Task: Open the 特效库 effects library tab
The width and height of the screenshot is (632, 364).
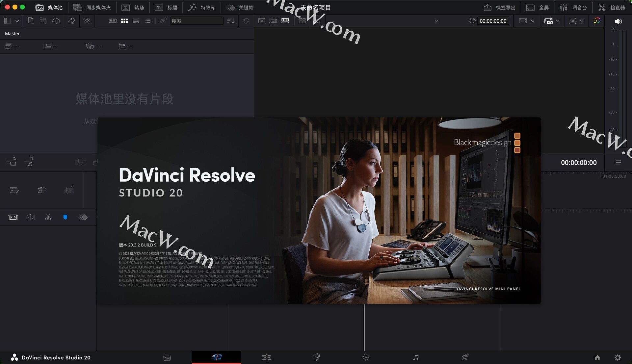Action: coord(201,7)
